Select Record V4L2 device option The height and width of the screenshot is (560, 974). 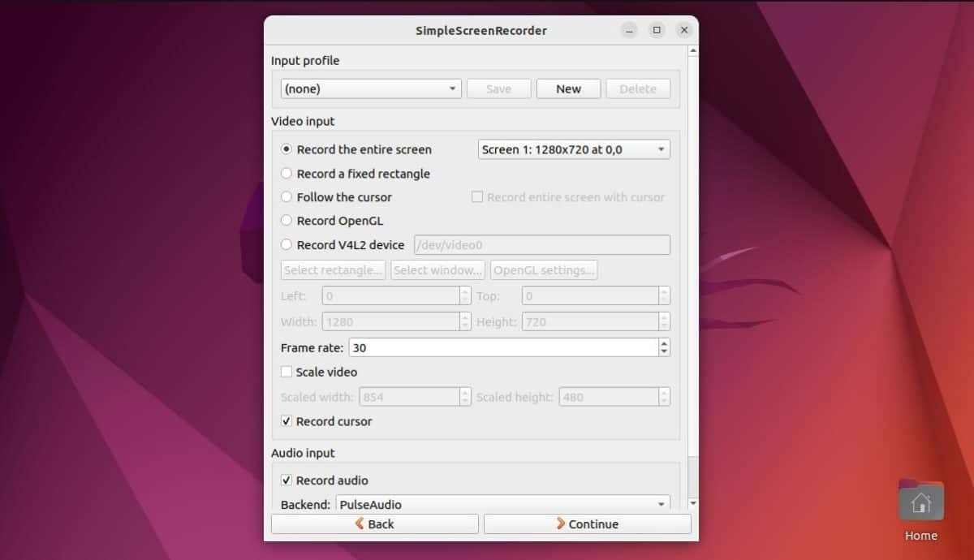click(286, 244)
